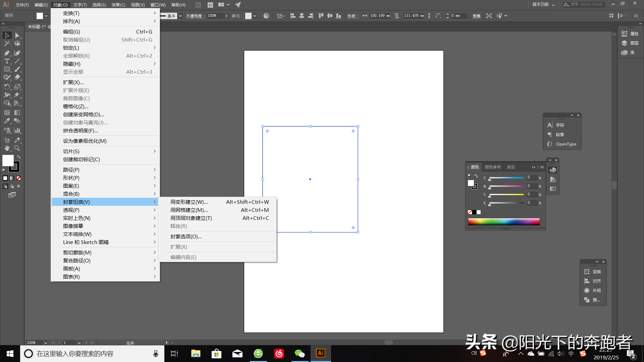Select the Pen tool
Viewport: 644px width, 362px height.
pos(7,53)
